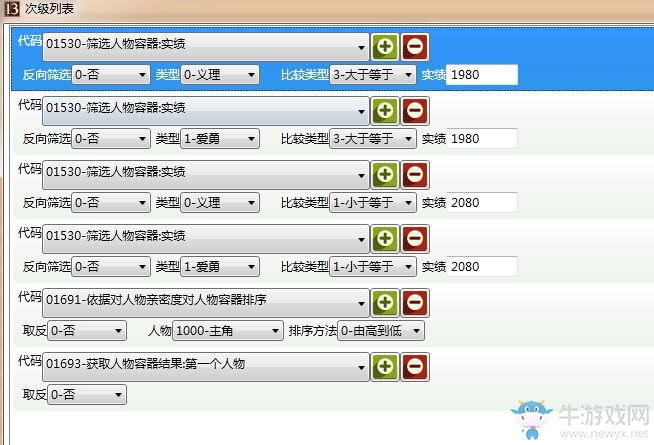The image size is (654, 445).
Task: Click the minus icon of the 爱勇 小于等于 2080 row
Action: pos(415,239)
